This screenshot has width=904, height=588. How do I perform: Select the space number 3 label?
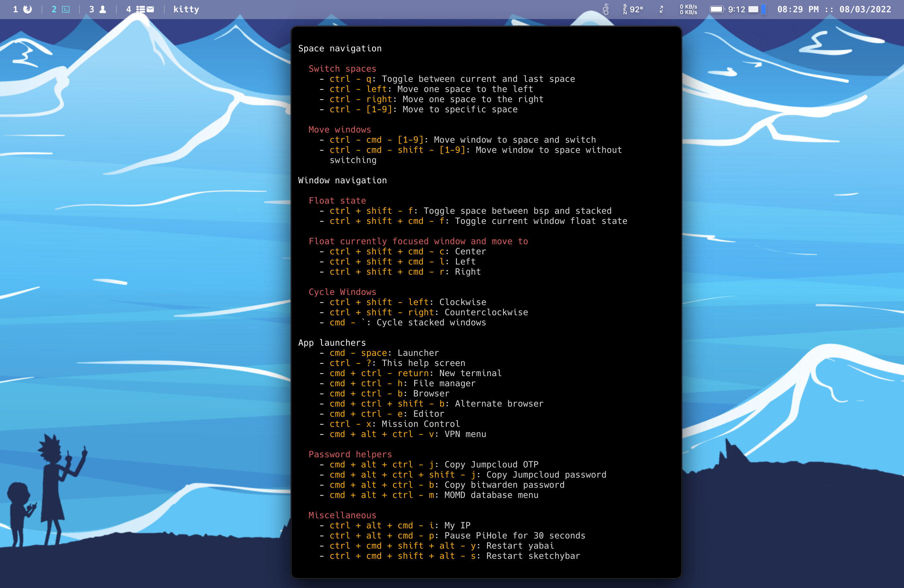pos(92,9)
